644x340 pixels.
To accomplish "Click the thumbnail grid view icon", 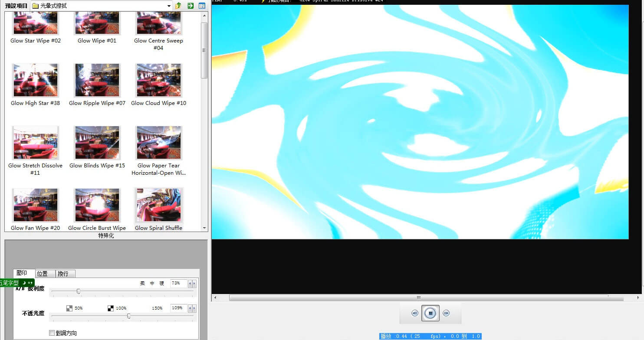I will tap(202, 6).
